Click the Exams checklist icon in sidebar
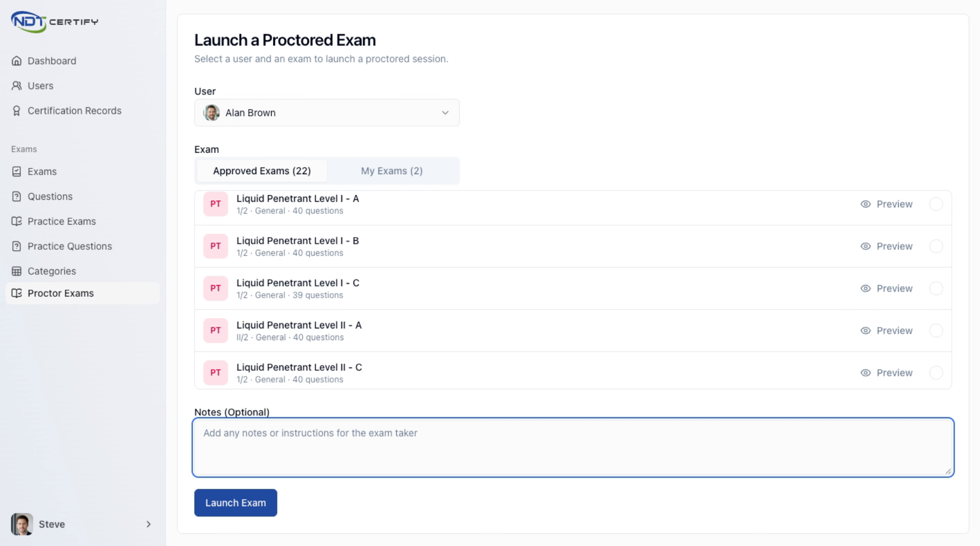980x546 pixels. click(17, 172)
